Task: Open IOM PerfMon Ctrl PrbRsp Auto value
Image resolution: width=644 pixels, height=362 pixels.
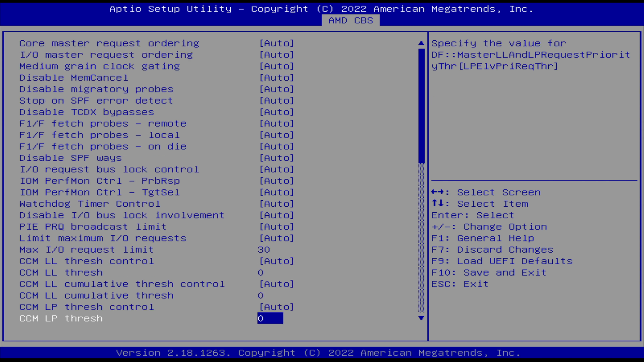Action: point(277,181)
